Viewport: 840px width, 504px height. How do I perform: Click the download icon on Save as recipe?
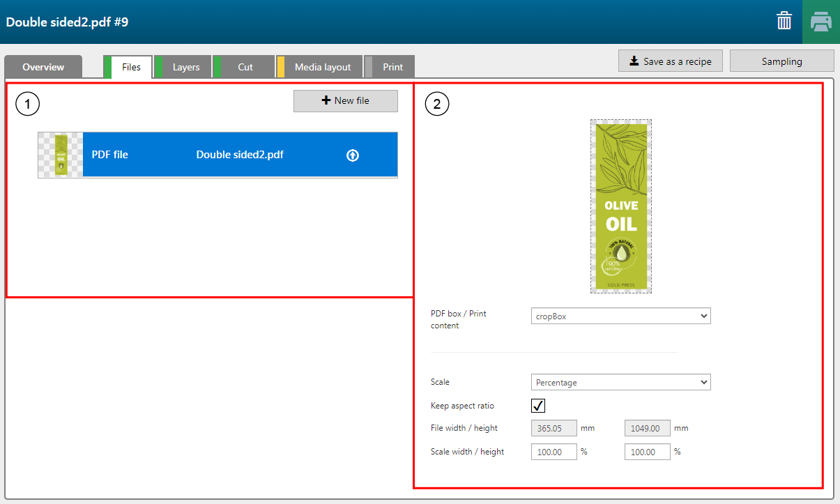[634, 61]
